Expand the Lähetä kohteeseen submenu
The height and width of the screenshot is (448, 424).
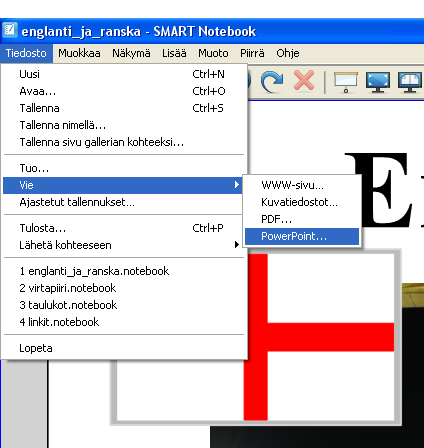[x=123, y=245]
